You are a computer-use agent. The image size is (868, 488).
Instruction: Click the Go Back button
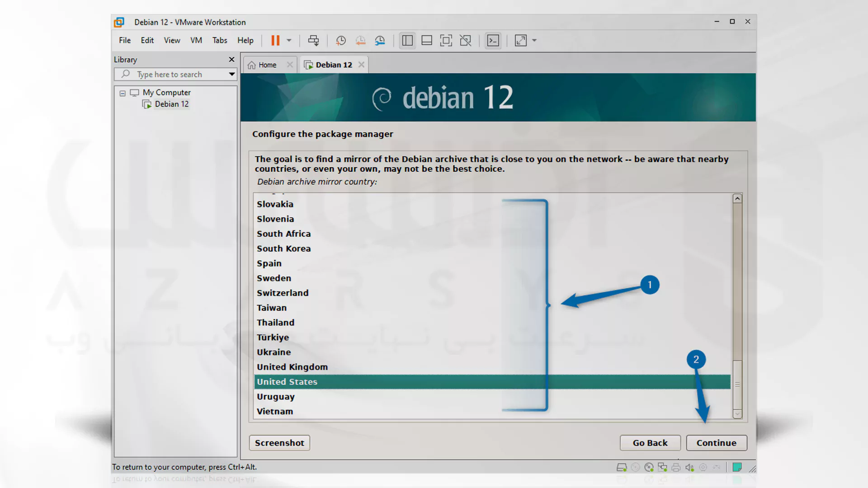click(650, 443)
